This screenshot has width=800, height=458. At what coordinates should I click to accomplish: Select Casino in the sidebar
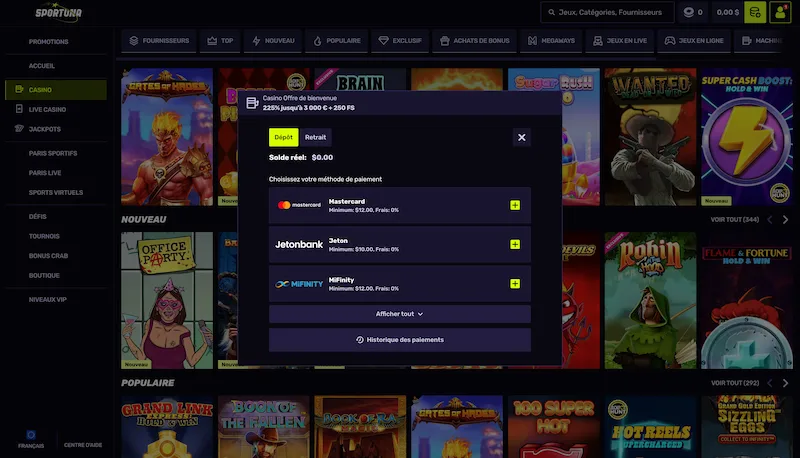click(x=56, y=90)
